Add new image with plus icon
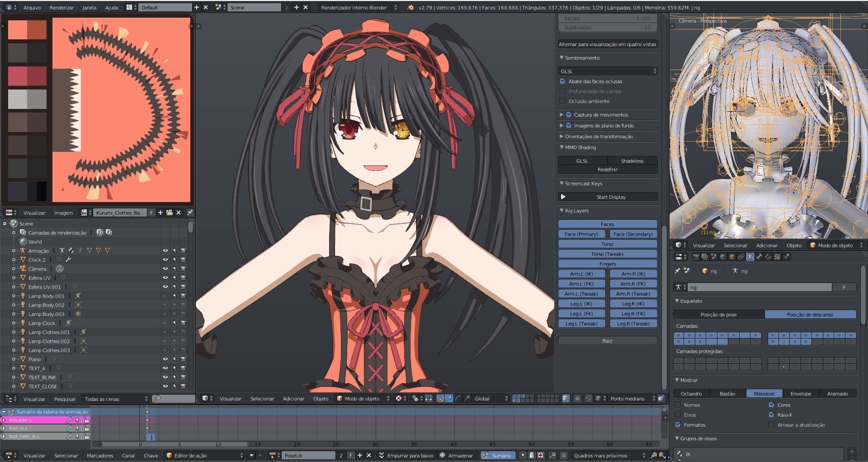Image resolution: width=868 pixels, height=462 pixels. 160,212
